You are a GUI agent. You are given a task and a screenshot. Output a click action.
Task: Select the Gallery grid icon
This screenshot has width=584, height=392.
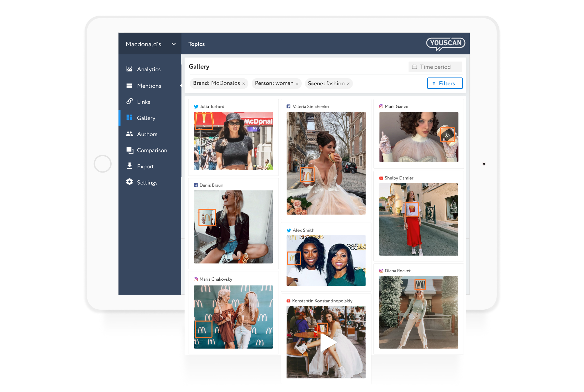tap(129, 118)
